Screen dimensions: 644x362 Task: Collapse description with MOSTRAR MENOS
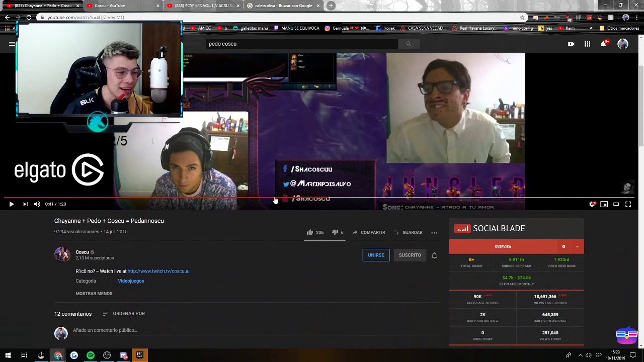pos(94,294)
